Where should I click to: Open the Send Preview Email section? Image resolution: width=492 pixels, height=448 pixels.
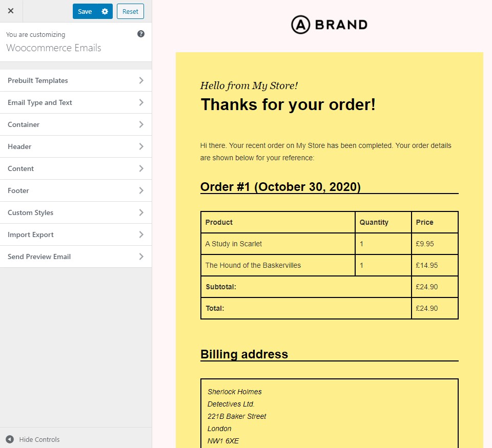click(39, 257)
